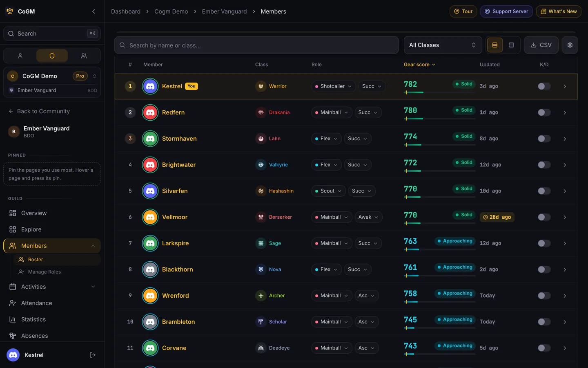The height and width of the screenshot is (368, 588).
Task: Open settings gear next to CSV
Action: 570,45
